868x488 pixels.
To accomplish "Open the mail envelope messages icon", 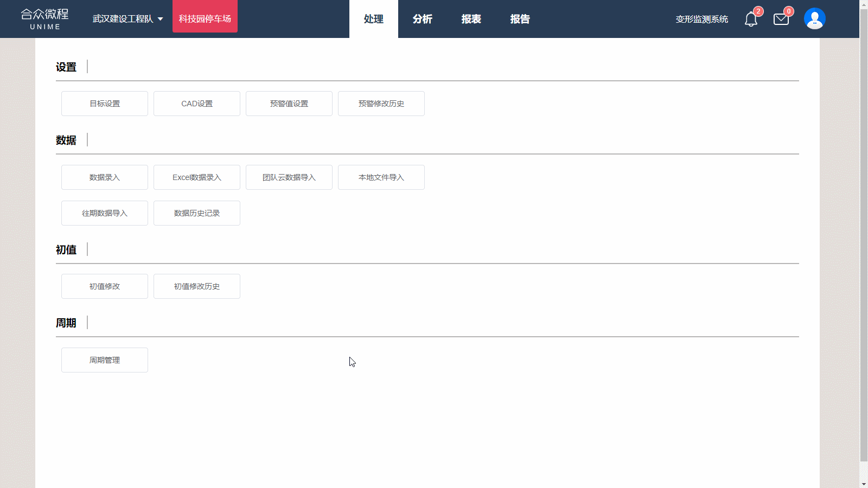I will (x=781, y=20).
